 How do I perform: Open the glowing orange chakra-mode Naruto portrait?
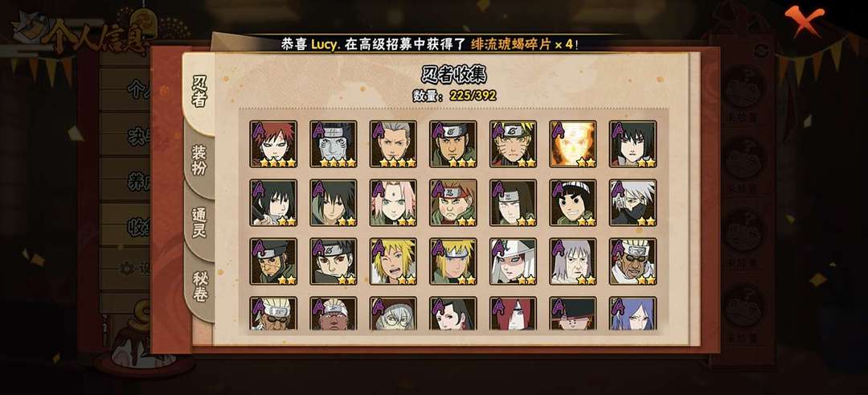(x=573, y=144)
